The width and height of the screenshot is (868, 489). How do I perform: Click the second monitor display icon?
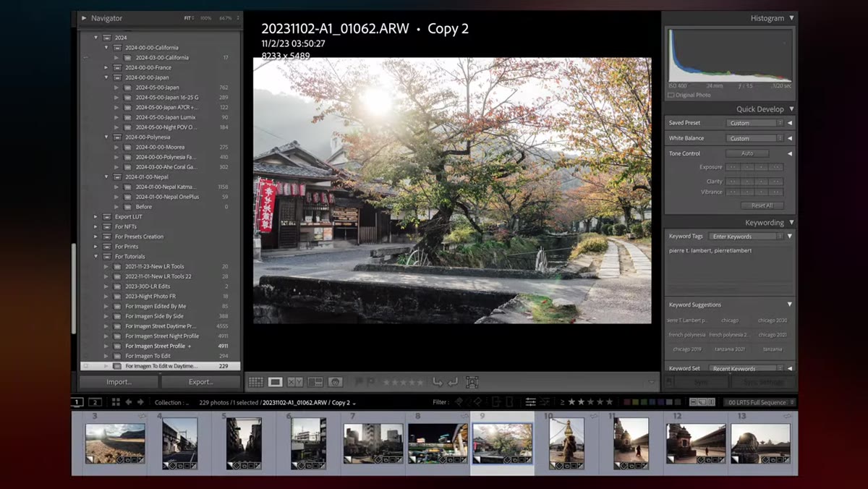[95, 402]
